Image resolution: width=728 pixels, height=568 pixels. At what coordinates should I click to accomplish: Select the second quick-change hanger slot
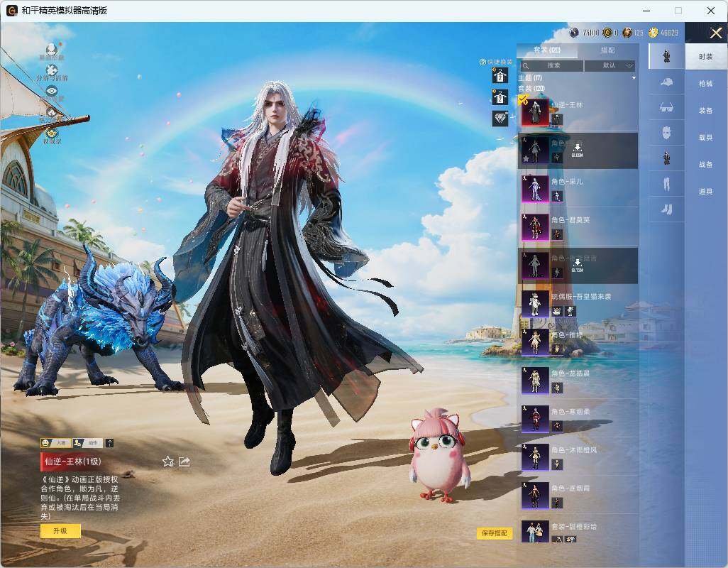coord(500,97)
